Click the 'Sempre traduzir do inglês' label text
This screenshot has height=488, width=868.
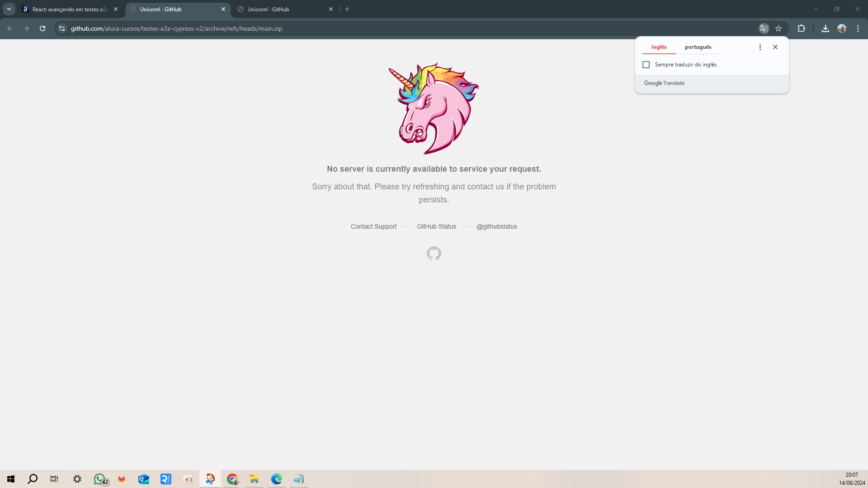(685, 65)
